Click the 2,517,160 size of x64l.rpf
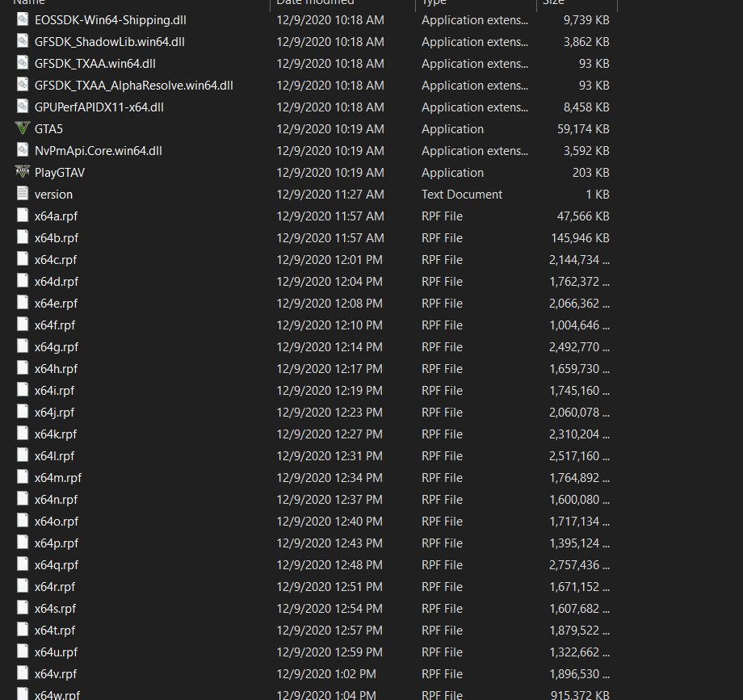 click(x=580, y=456)
